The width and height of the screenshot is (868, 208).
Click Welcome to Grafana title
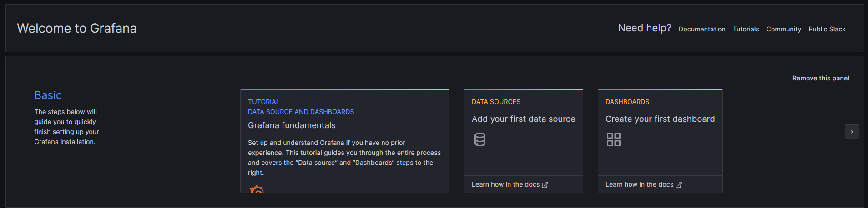[x=77, y=28]
